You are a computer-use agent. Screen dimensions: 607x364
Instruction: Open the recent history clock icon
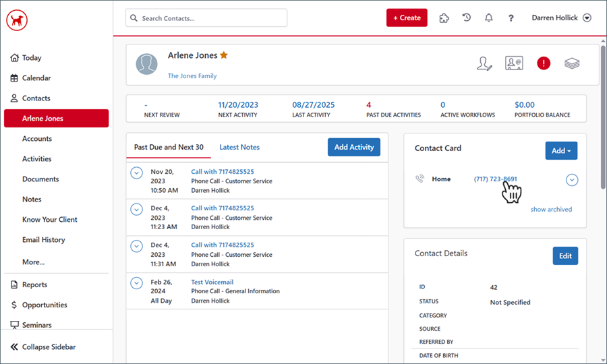[466, 18]
